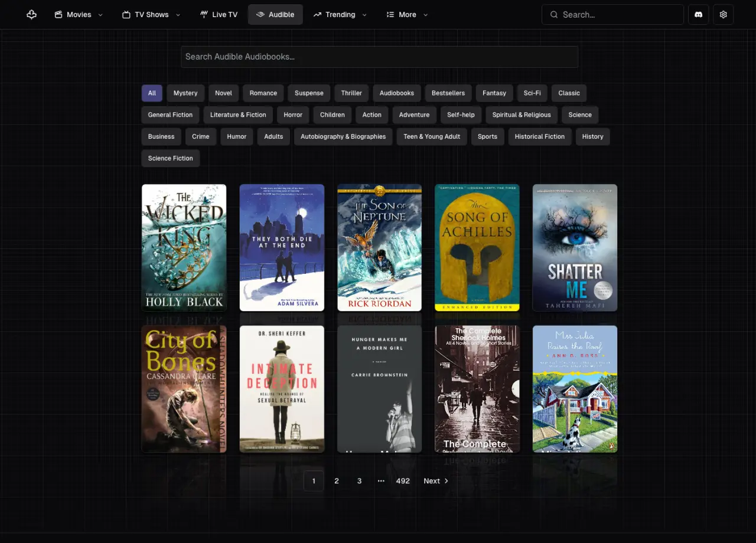Open the Intimate Deception audiobook
Screen dimensions: 756x543
[282, 389]
